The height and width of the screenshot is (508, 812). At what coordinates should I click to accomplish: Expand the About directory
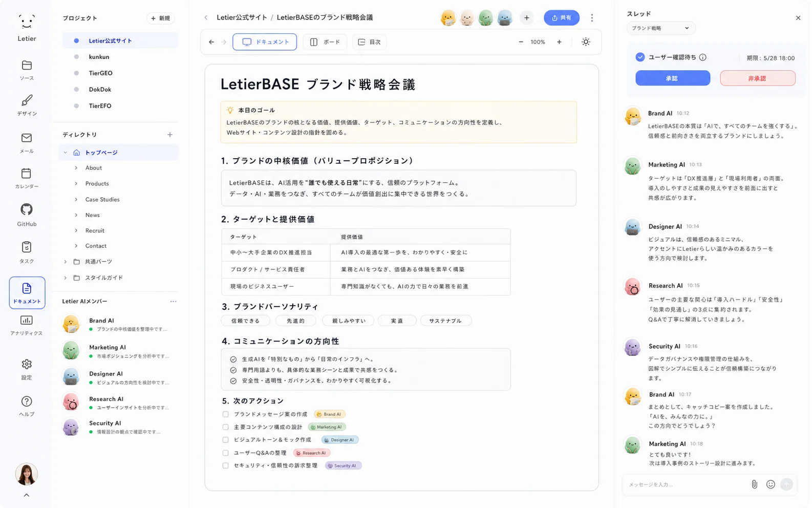pyautogui.click(x=76, y=168)
